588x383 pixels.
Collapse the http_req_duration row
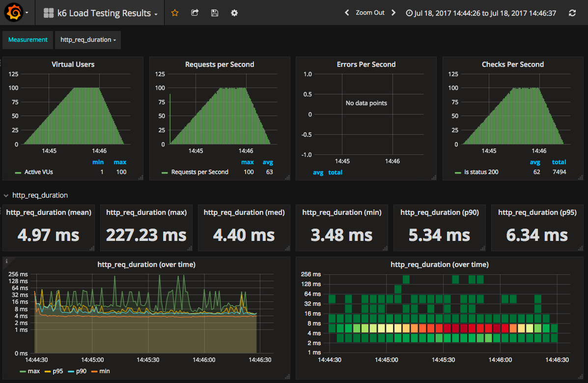pyautogui.click(x=5, y=195)
